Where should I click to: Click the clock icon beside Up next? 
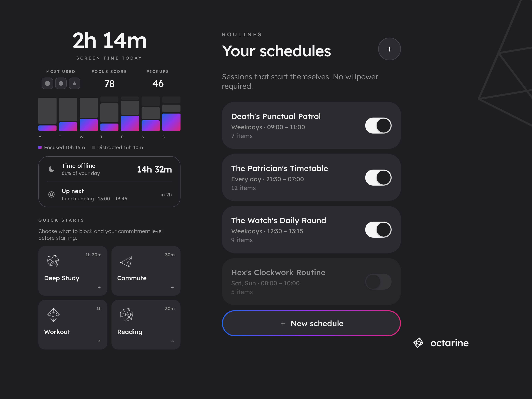tap(52, 194)
